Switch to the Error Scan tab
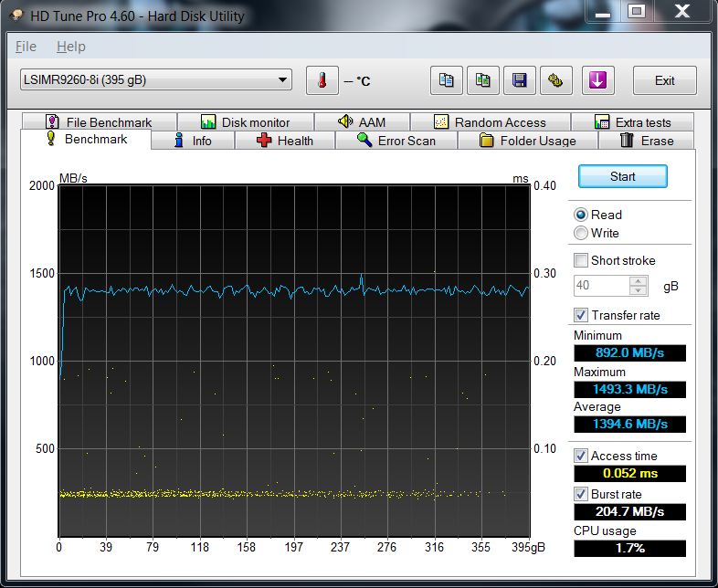Screen dimensions: 718x588 (396, 141)
